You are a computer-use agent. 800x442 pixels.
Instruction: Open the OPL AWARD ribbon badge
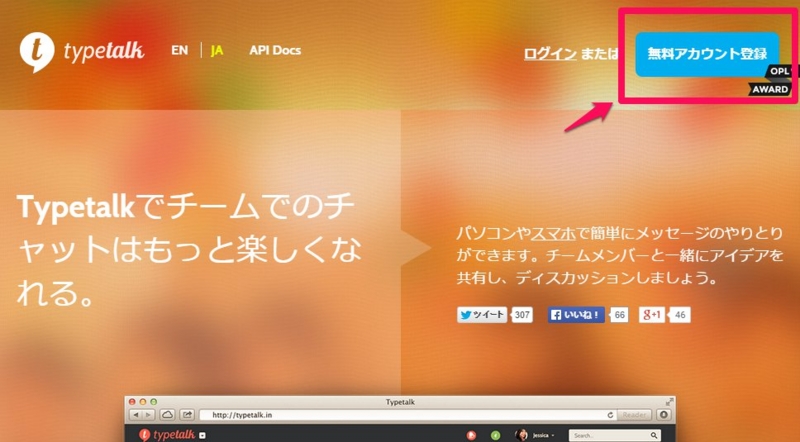pyautogui.click(x=771, y=81)
